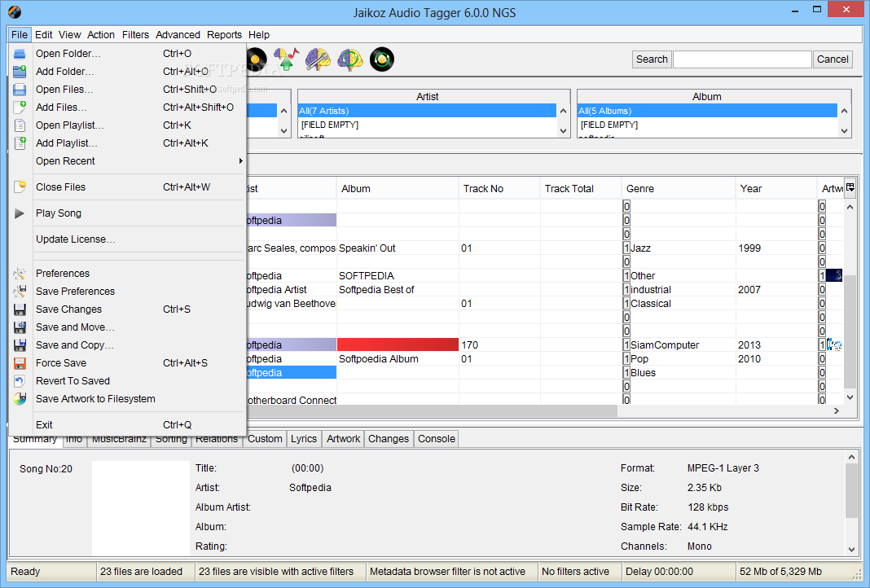Switch to the Changes tab
The image size is (870, 588).
(x=389, y=439)
